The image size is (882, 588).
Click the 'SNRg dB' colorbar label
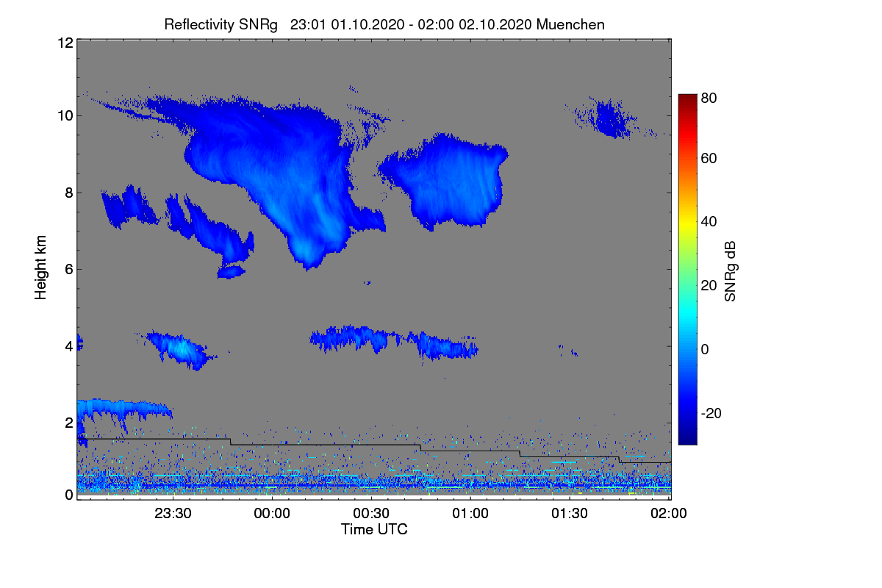click(x=731, y=271)
